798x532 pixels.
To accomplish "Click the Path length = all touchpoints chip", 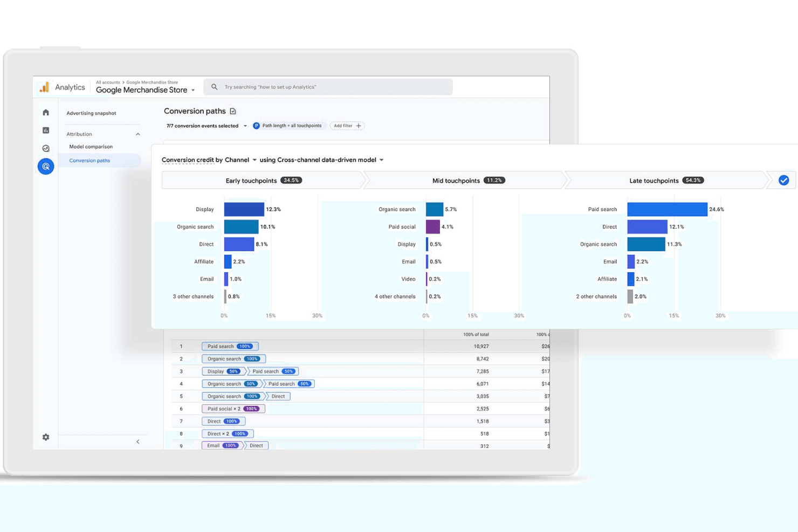I will pyautogui.click(x=288, y=126).
